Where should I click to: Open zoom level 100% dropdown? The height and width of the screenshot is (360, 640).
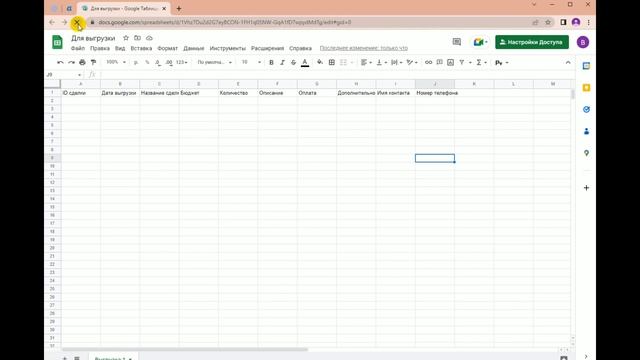(x=116, y=62)
